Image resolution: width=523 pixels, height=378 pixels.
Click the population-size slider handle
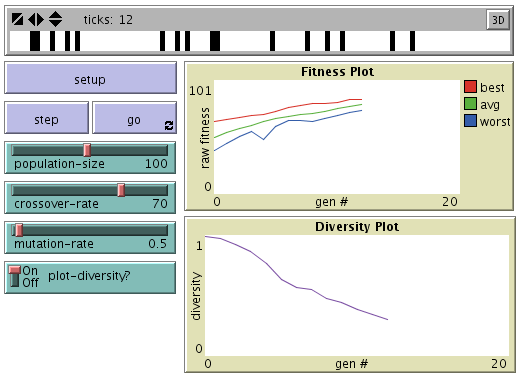(87, 150)
